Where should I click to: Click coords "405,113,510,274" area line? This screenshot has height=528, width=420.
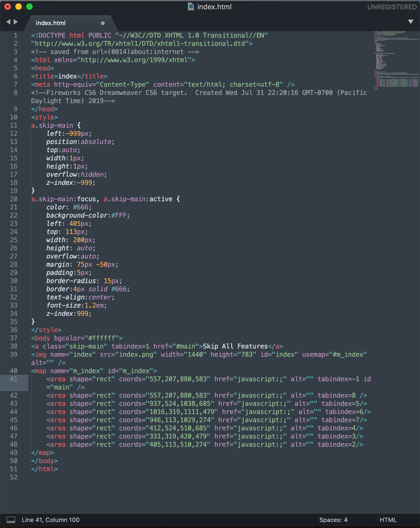tap(205, 445)
